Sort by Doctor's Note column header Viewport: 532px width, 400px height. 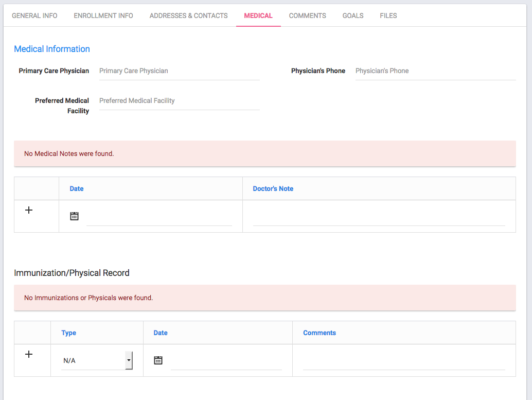(x=273, y=189)
